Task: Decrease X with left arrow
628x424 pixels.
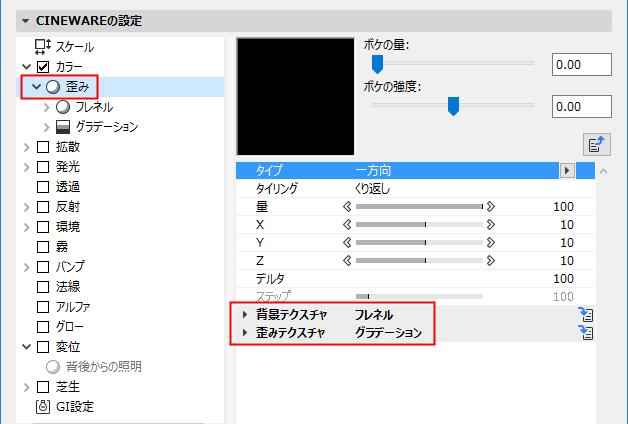Action: [x=347, y=225]
